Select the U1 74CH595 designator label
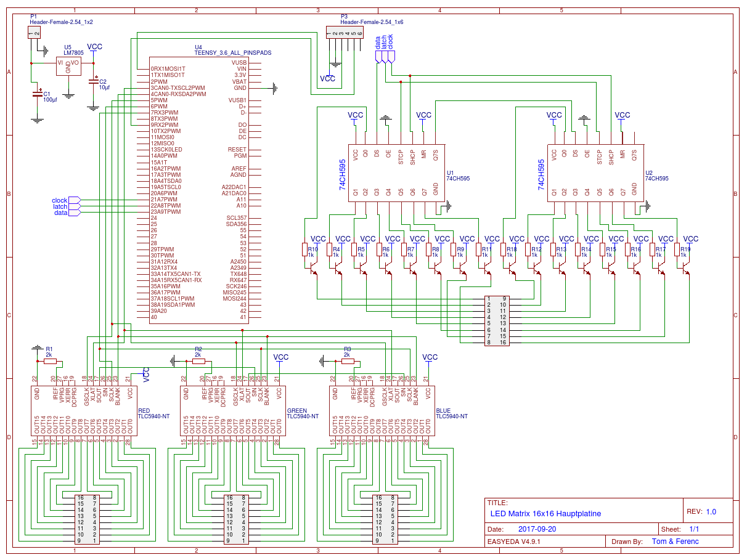 click(458, 176)
